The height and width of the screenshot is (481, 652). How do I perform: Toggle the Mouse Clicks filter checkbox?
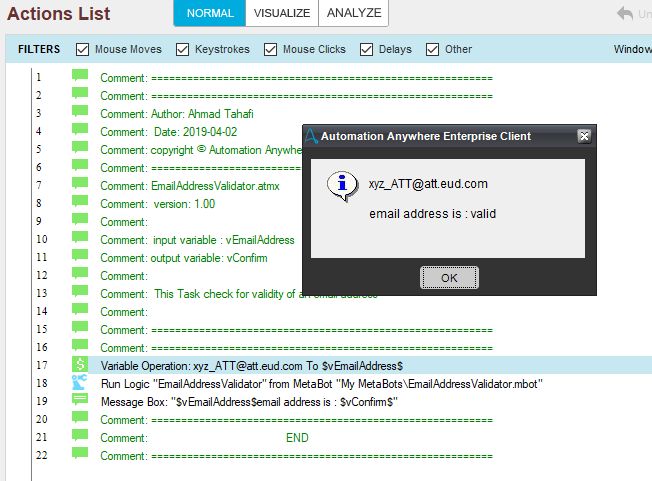[x=270, y=49]
